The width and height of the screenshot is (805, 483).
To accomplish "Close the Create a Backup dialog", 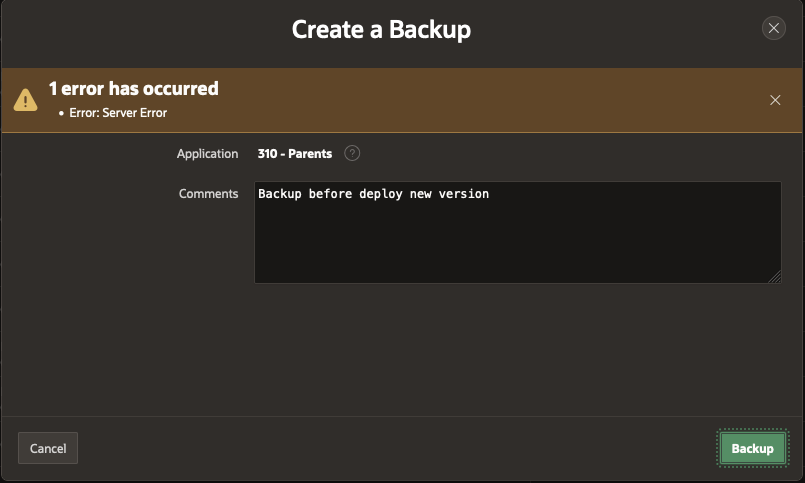I will (x=773, y=29).
